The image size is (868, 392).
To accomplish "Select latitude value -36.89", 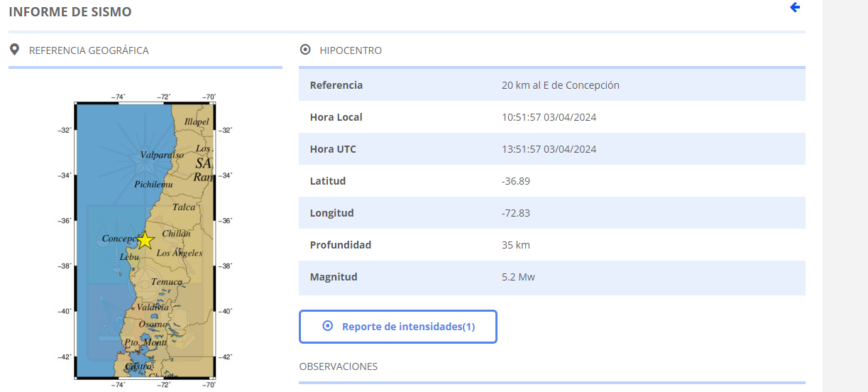I will (x=516, y=181).
